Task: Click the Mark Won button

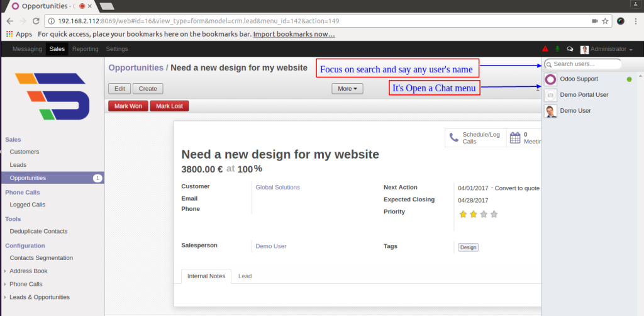Action: pyautogui.click(x=128, y=106)
